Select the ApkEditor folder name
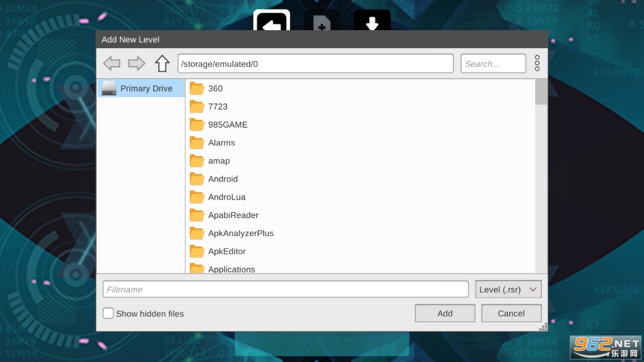The image size is (644, 362). click(227, 251)
